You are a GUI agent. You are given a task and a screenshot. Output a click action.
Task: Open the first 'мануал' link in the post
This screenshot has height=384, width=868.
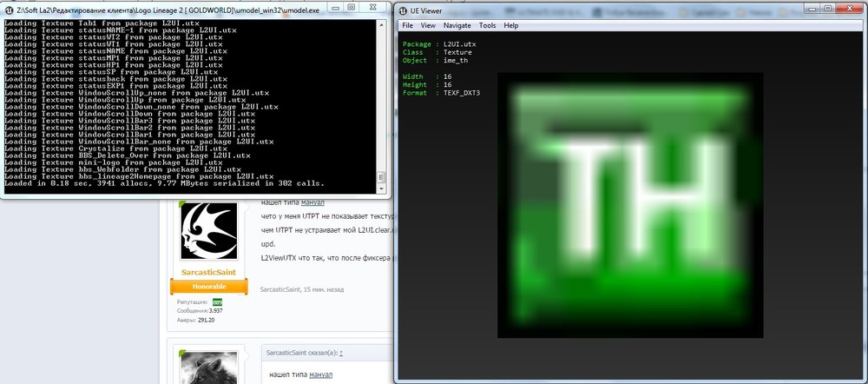314,202
